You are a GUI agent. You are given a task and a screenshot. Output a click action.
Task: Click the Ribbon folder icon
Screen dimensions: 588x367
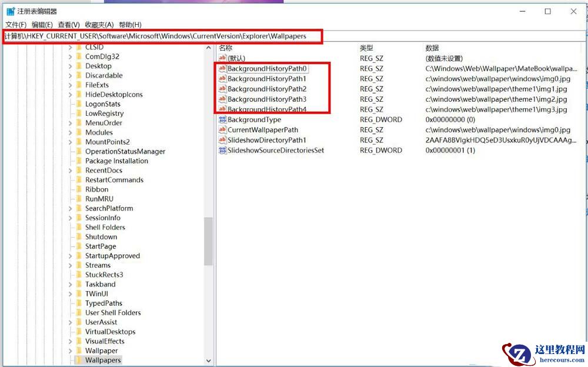point(79,189)
